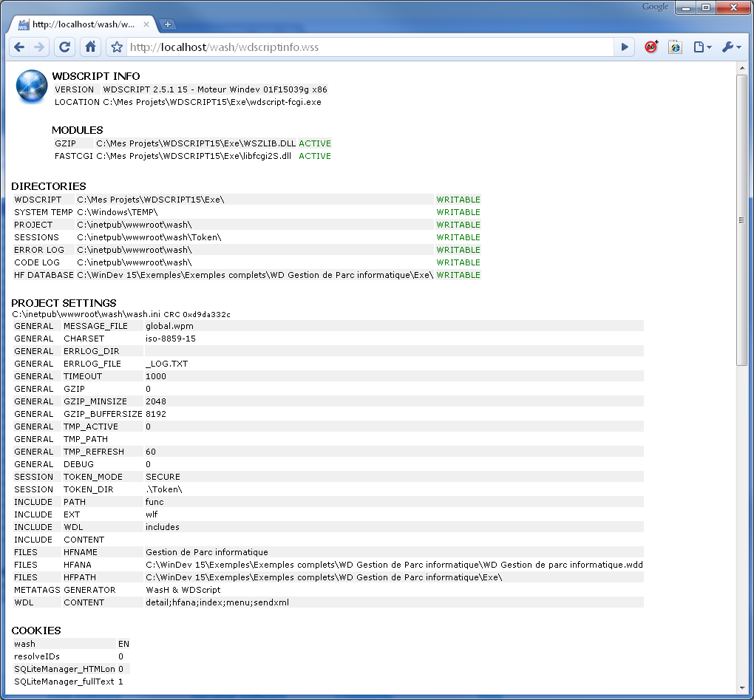This screenshot has width=754, height=700.
Task: Reload the page with the refresh icon
Action: tap(65, 47)
